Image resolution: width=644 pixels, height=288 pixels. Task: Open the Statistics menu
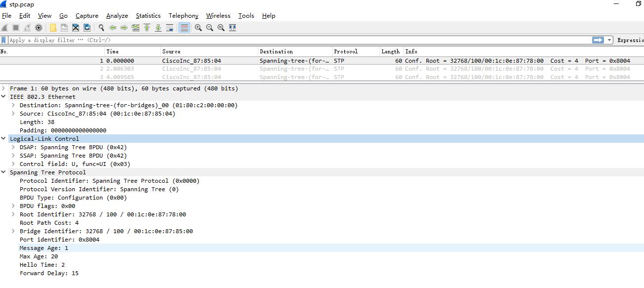148,16
